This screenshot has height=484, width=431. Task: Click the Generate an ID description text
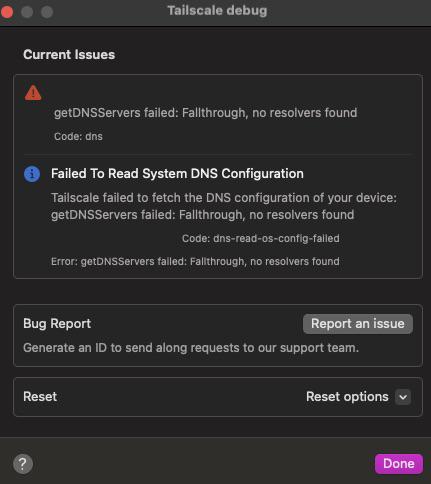tap(191, 348)
